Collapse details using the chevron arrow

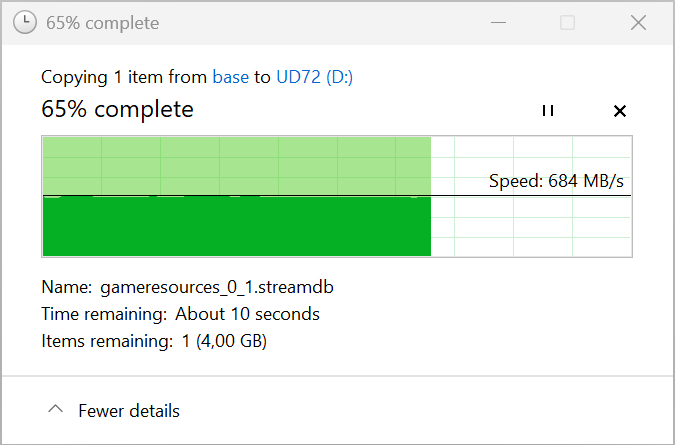click(56, 410)
